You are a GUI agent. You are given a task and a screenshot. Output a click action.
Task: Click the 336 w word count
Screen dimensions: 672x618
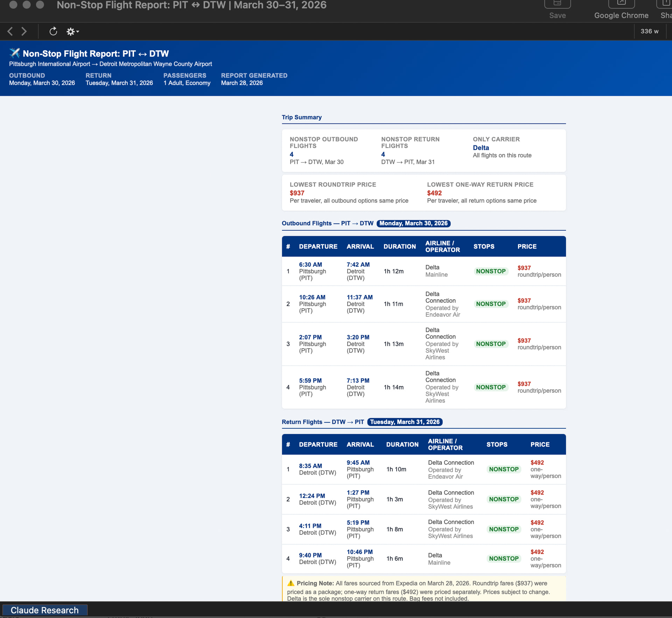pos(649,31)
